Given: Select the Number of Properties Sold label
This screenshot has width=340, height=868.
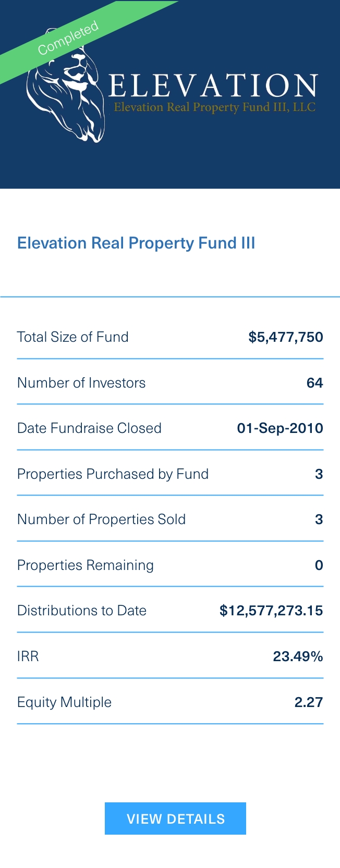Looking at the screenshot, I should [101, 519].
